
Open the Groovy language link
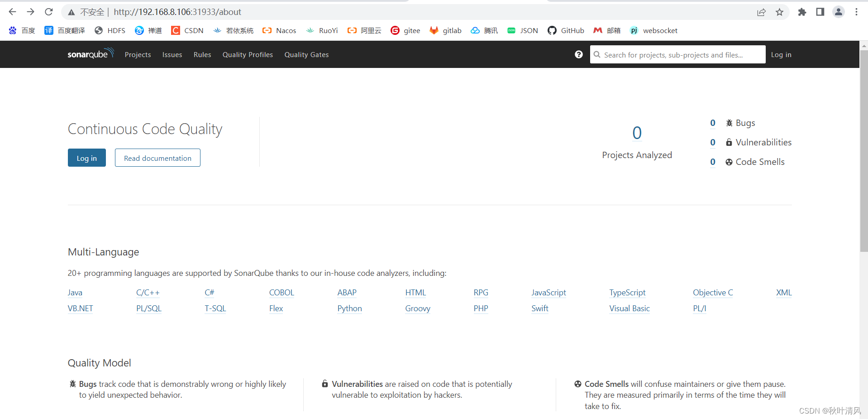tap(418, 308)
